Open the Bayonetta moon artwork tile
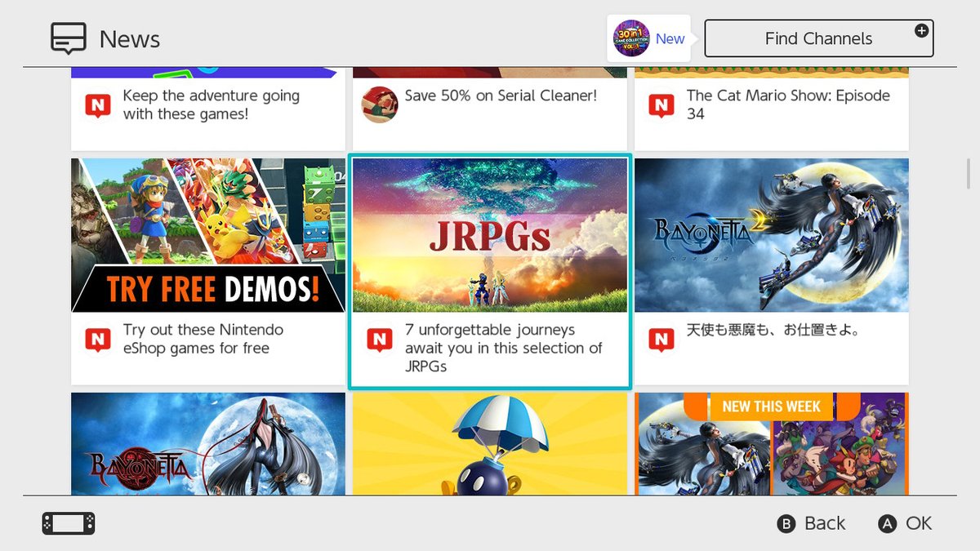The image size is (980, 551). pos(208,444)
